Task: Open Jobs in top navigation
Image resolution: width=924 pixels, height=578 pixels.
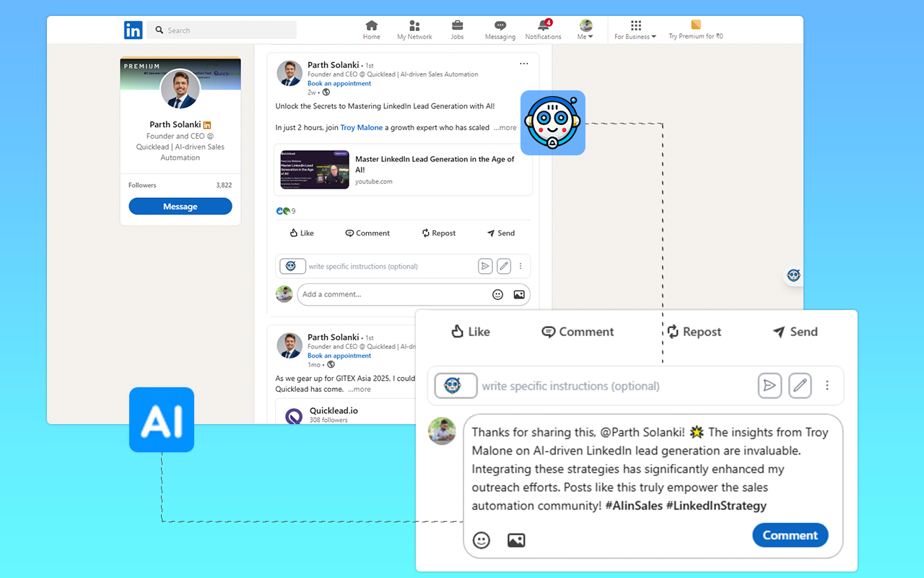Action: click(457, 30)
